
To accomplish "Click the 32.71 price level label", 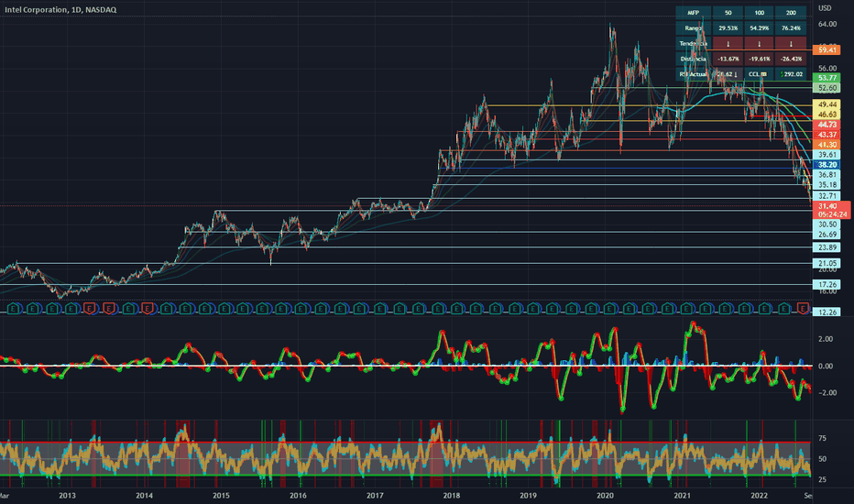I will pyautogui.click(x=827, y=196).
